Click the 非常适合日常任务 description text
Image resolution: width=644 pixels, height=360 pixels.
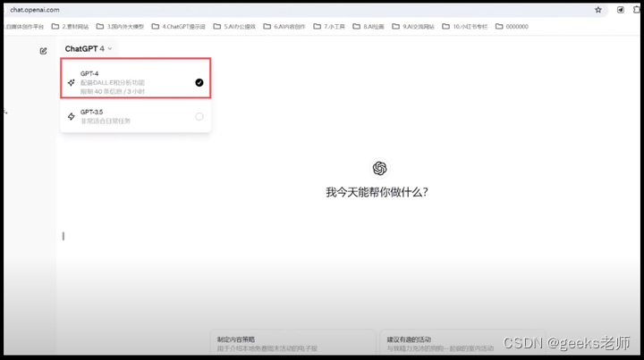coord(106,121)
